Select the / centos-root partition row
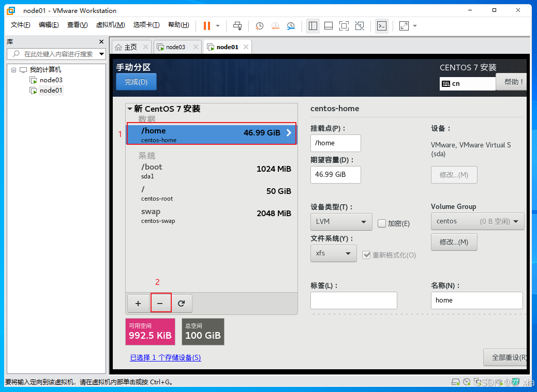Image resolution: width=537 pixels, height=392 pixels. tap(212, 193)
